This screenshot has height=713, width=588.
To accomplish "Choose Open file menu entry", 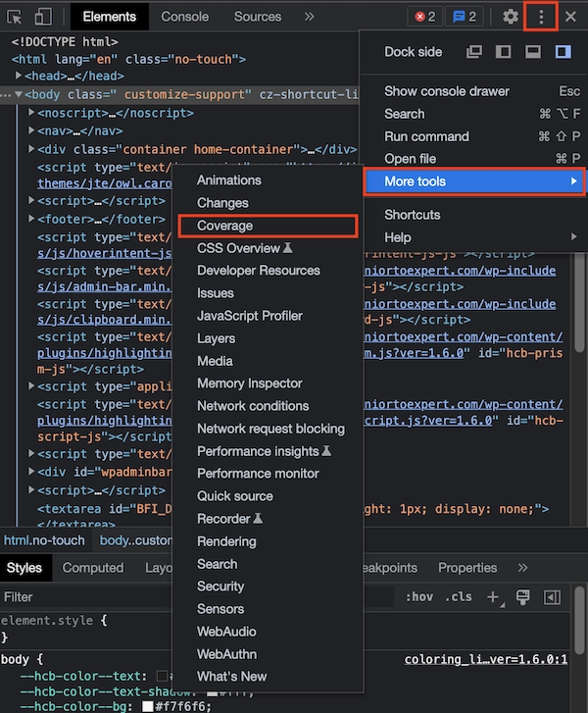I will [473, 159].
